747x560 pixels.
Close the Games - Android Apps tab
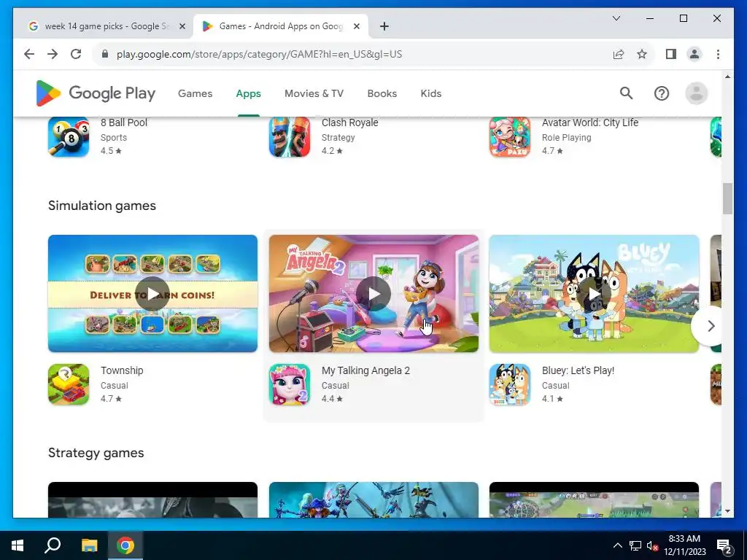[x=356, y=27]
